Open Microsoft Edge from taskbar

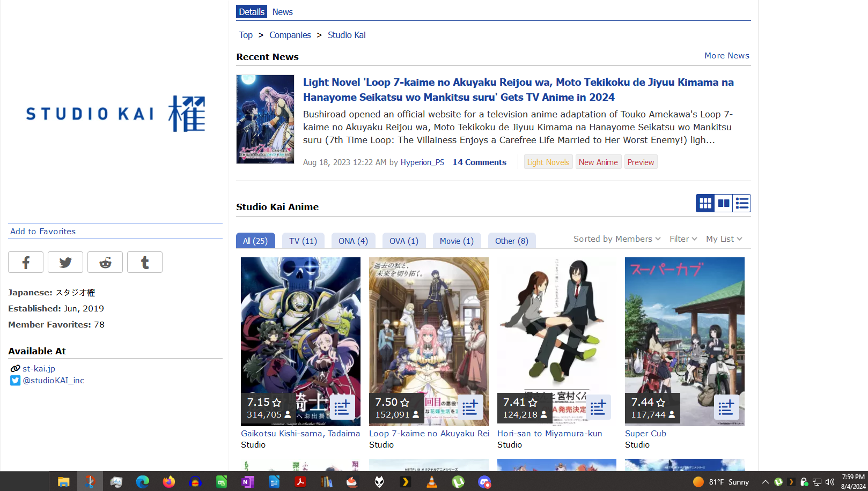(x=142, y=482)
